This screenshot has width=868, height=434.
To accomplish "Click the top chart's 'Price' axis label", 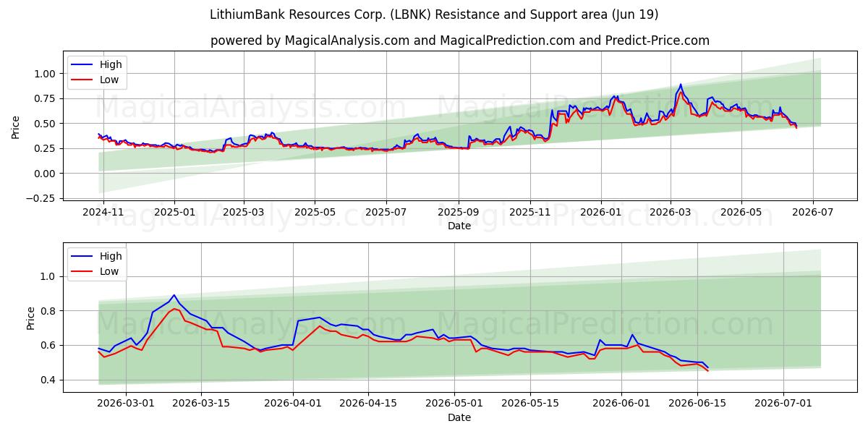I will [x=16, y=127].
